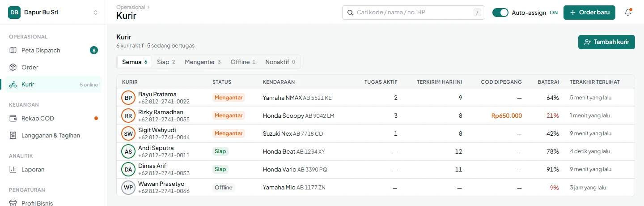
Task: Click the RR avatar of Rizky Ramadhan
Action: pyautogui.click(x=128, y=116)
